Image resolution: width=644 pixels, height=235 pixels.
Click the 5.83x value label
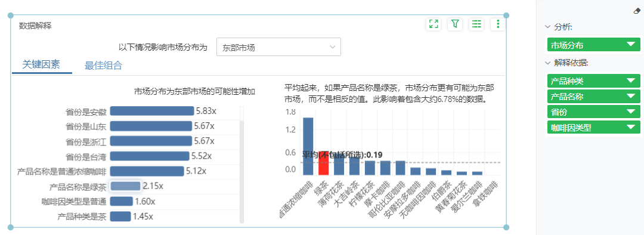pos(206,111)
